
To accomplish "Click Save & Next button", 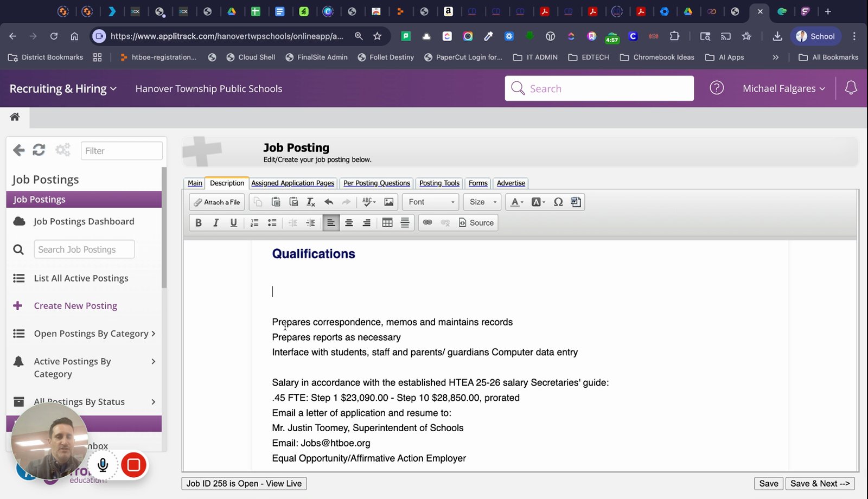I will coord(820,483).
